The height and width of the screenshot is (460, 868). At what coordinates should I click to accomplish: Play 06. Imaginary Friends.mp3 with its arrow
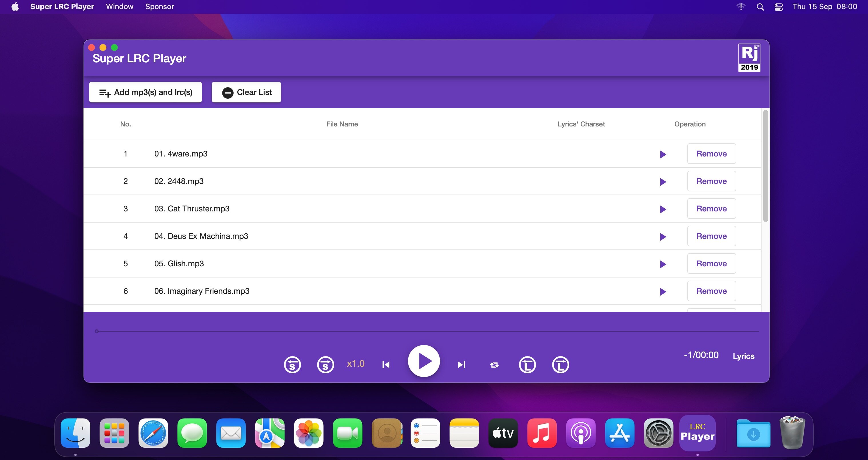[663, 292]
